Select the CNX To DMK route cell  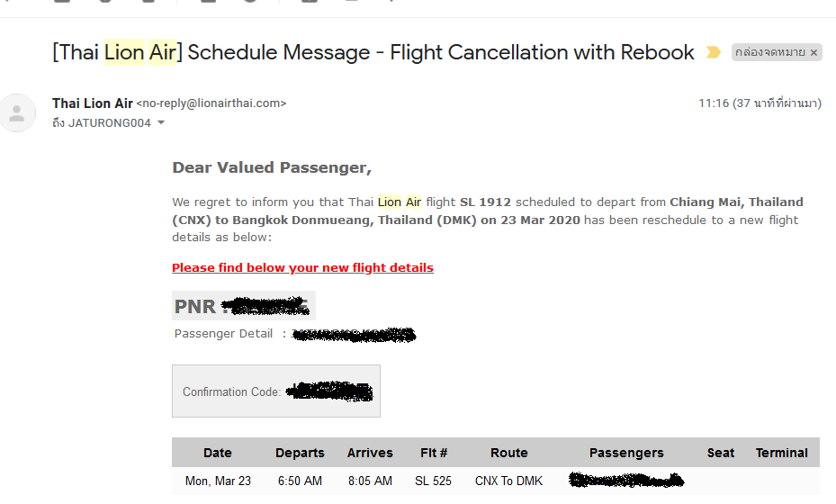coord(508,481)
